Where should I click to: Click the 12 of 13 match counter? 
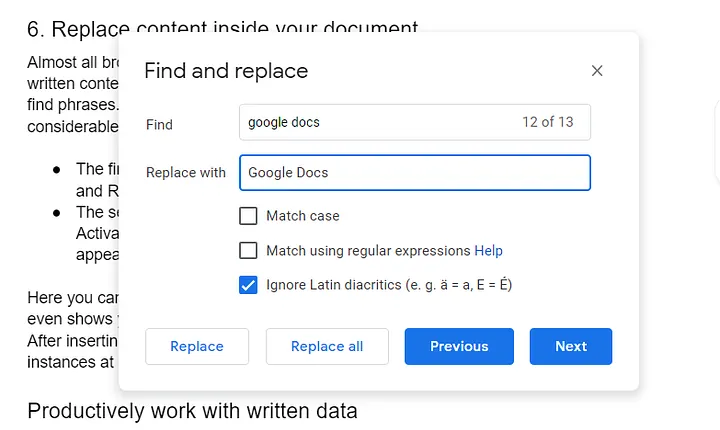[547, 122]
